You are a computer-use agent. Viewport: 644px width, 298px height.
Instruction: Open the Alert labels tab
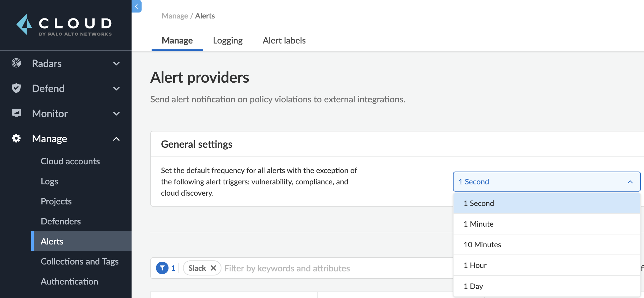[284, 41]
